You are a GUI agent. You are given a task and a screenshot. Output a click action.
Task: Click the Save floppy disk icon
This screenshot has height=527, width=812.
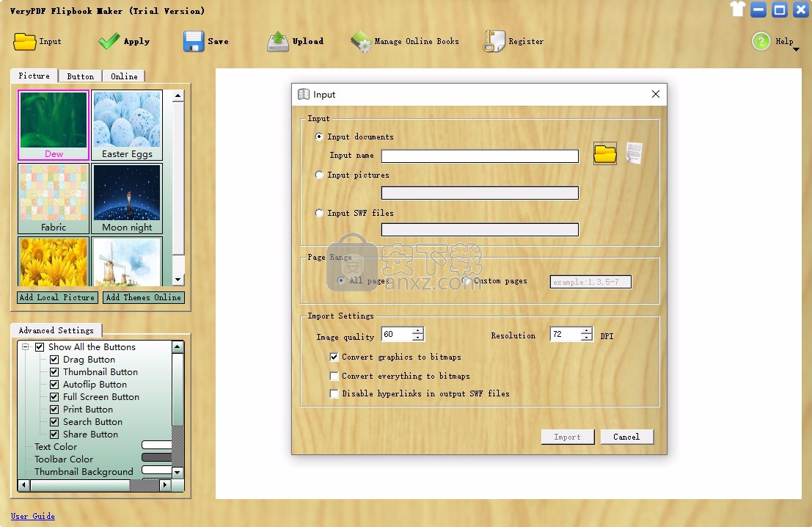tap(194, 41)
